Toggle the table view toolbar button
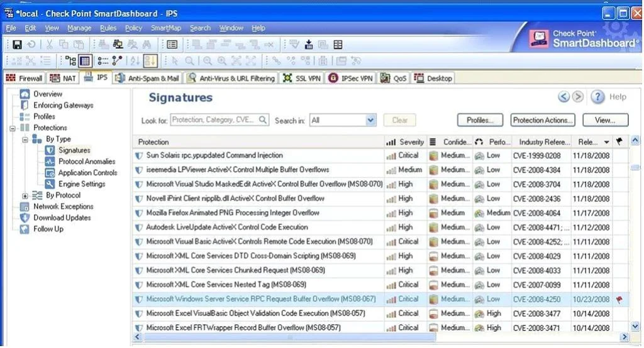Image resolution: width=644 pixels, height=348 pixels. (85, 61)
